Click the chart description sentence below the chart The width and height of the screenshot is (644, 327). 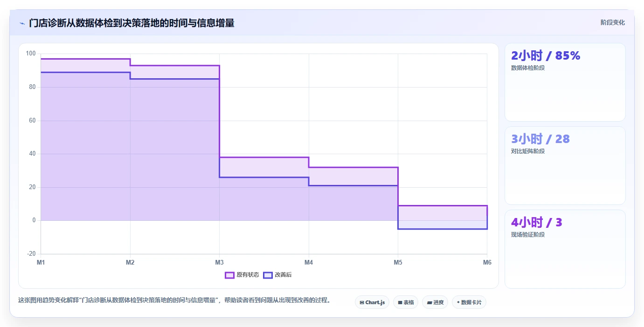tap(174, 300)
